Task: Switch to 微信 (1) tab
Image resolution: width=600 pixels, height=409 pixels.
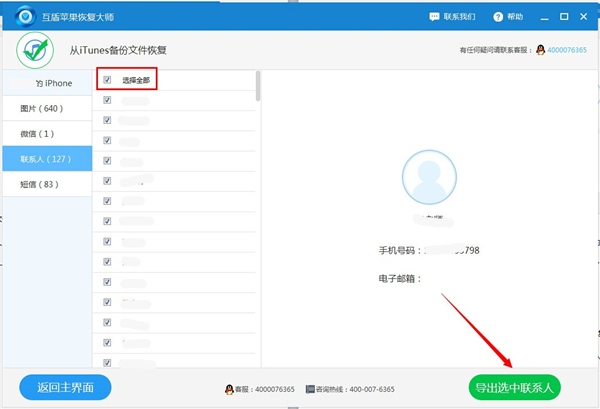Action: tap(47, 134)
